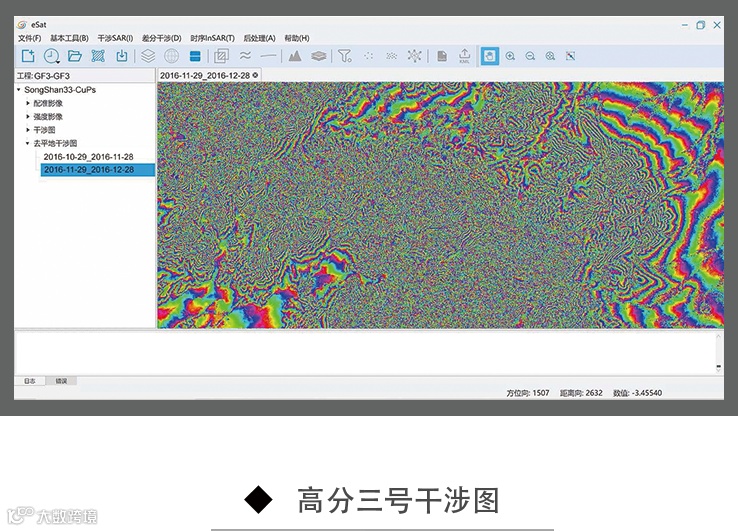Open the 基本工具(B) menu
The height and width of the screenshot is (531, 738).
pyautogui.click(x=69, y=38)
